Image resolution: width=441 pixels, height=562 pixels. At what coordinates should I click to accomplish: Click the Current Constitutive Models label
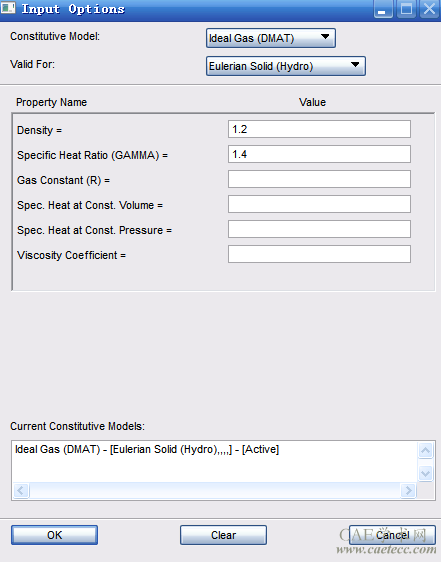click(77, 426)
